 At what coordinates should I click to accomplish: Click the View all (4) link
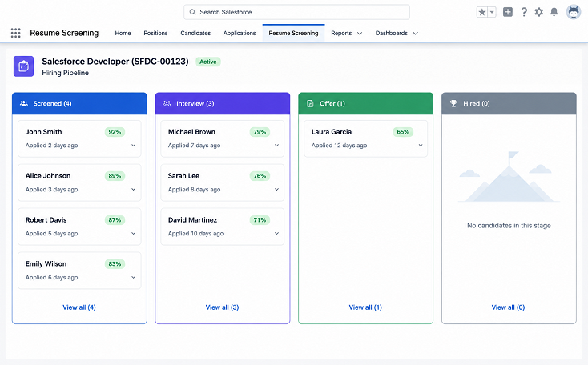79,307
